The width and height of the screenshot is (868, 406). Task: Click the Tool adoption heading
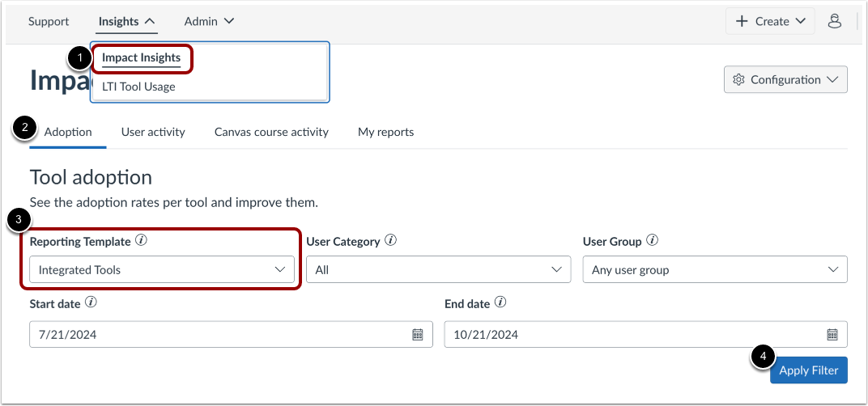point(91,178)
